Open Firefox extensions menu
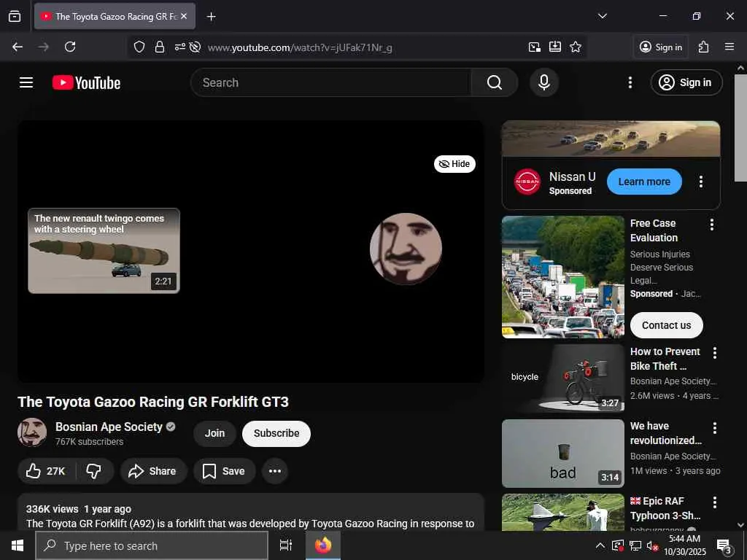This screenshot has height=560, width=747. tap(704, 47)
